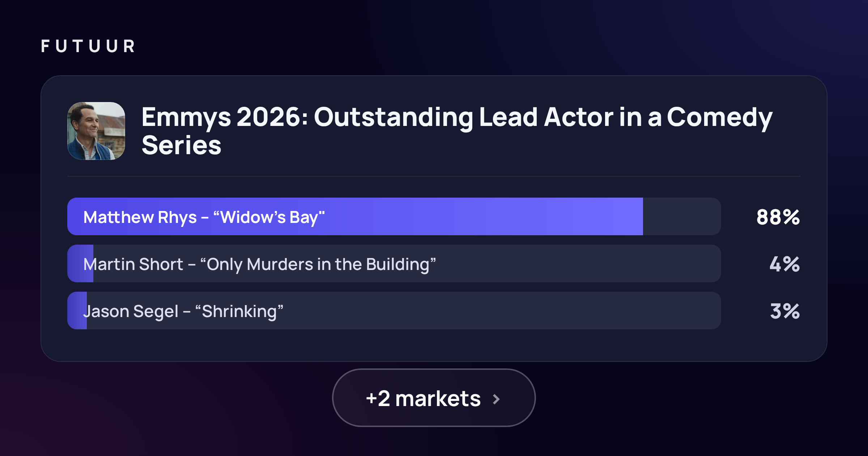This screenshot has height=456, width=868.
Task: Show the +2 markets button
Action: click(x=434, y=398)
